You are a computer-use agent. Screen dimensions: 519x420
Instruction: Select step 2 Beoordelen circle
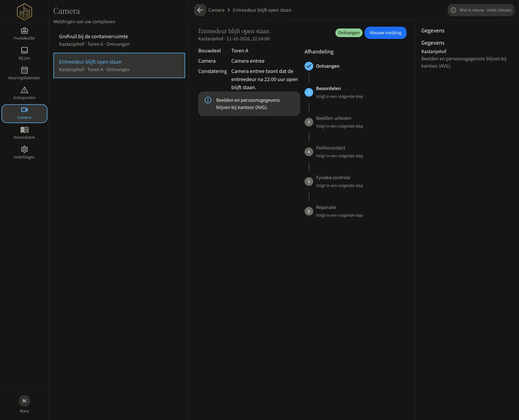click(x=309, y=93)
